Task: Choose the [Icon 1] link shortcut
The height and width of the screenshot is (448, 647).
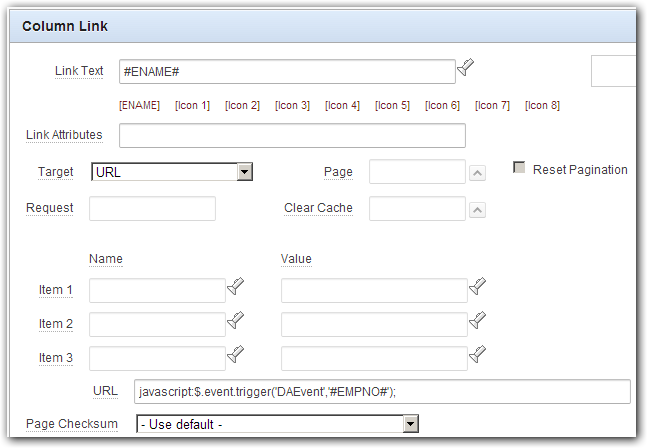Action: tap(192, 106)
